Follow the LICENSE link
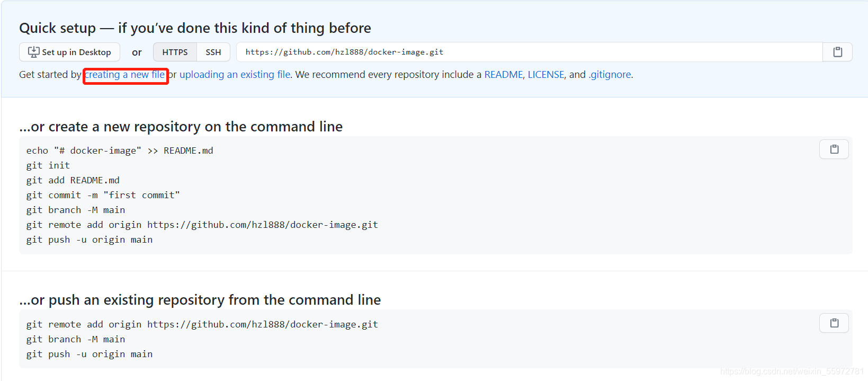This screenshot has height=381, width=868. [546, 75]
